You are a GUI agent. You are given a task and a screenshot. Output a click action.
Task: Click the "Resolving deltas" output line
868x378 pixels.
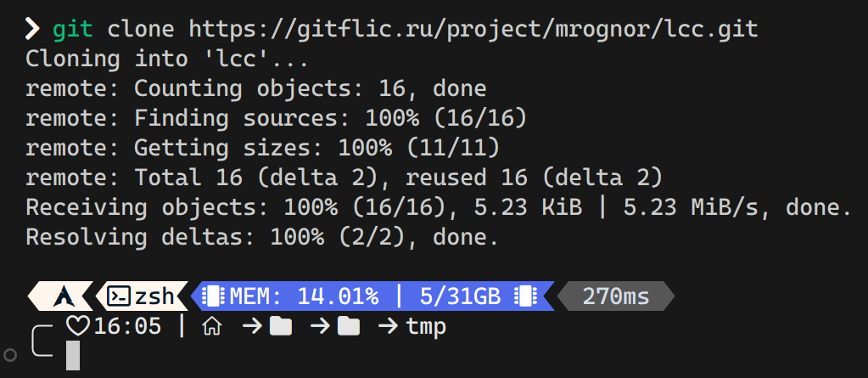click(260, 237)
